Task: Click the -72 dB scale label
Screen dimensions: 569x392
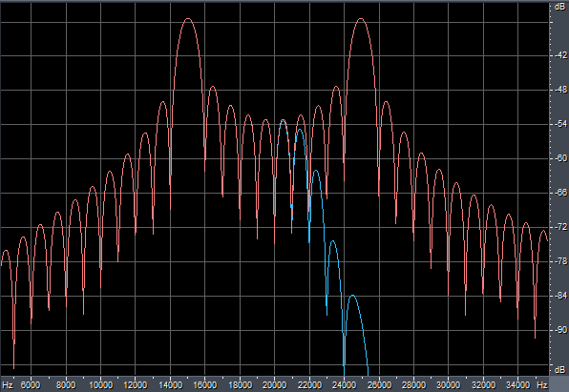Action: click(x=560, y=227)
